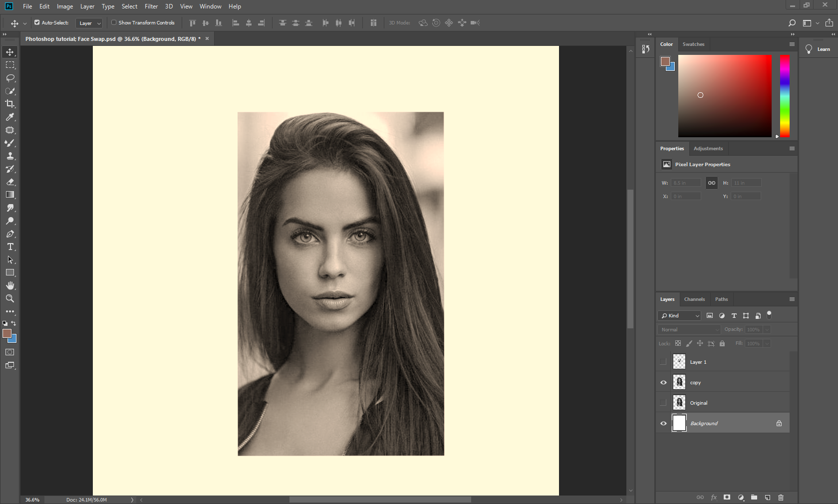This screenshot has width=838, height=504.
Task: Open the Image menu
Action: (x=65, y=6)
